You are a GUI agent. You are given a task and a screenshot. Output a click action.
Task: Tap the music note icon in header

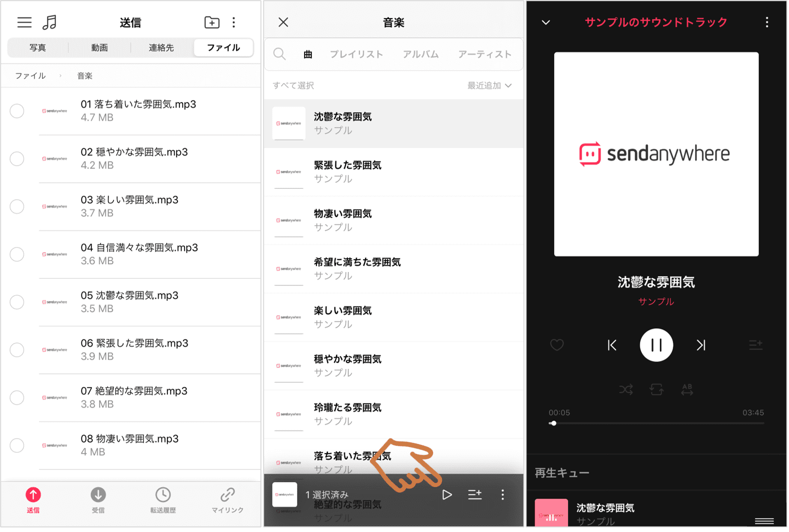coord(49,22)
